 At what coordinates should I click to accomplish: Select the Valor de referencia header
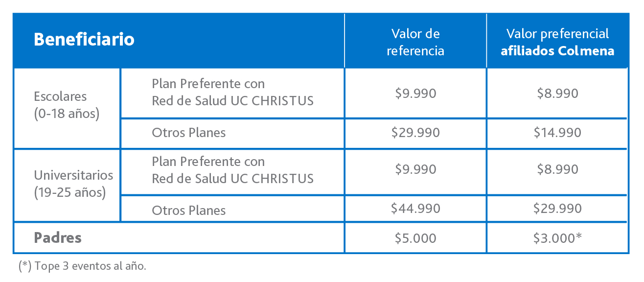pos(415,42)
